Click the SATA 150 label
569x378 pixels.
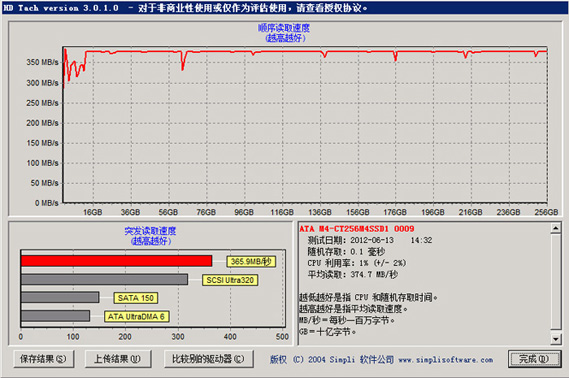pos(136,298)
